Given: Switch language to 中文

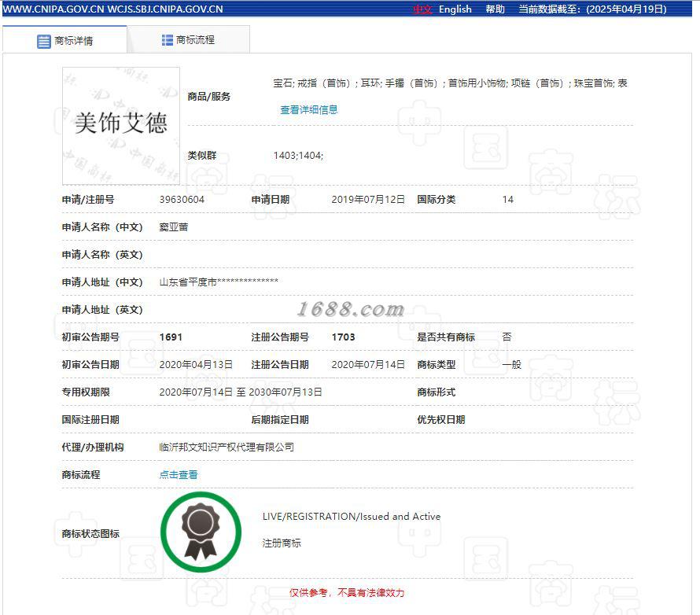Looking at the screenshot, I should point(422,9).
